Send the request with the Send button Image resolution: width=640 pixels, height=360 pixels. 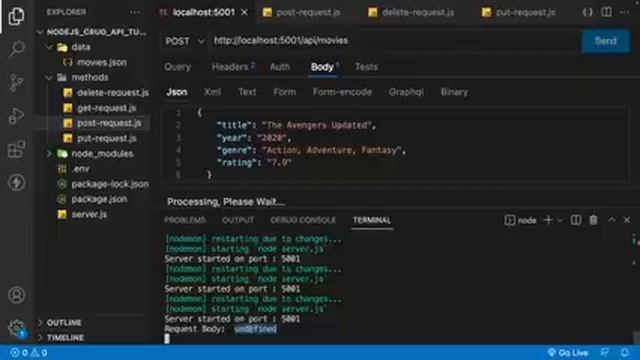coord(605,41)
